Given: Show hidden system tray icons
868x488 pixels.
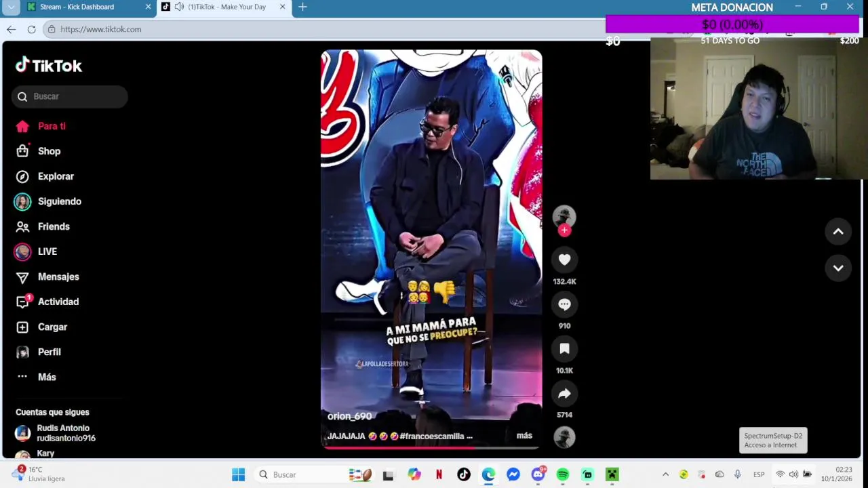Looking at the screenshot, I should click(x=665, y=474).
